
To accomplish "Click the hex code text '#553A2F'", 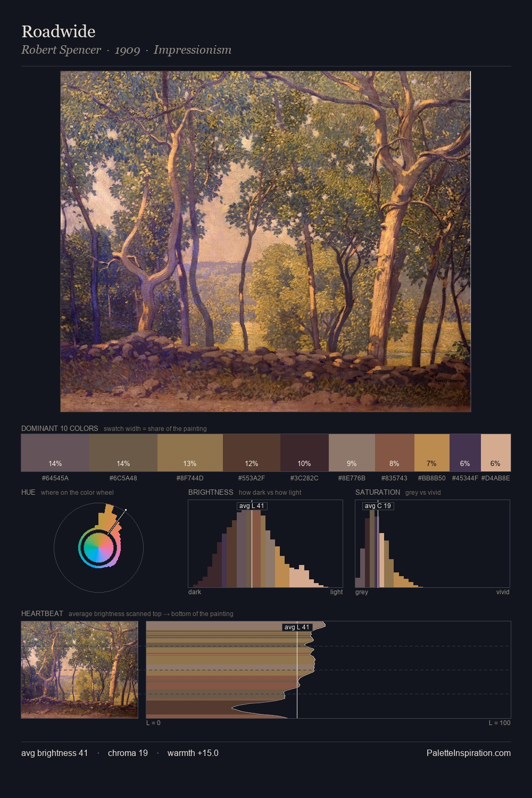I will coord(252,478).
